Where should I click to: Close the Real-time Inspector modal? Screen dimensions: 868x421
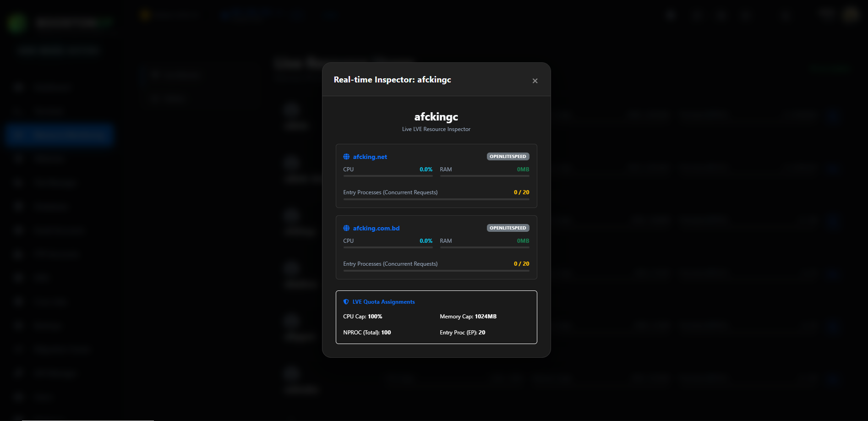[535, 80]
